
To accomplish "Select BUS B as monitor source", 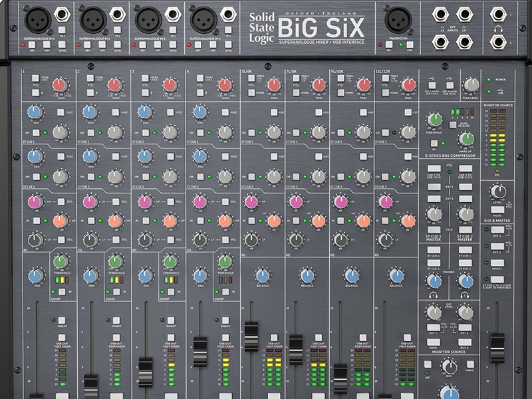I will (x=465, y=342).
